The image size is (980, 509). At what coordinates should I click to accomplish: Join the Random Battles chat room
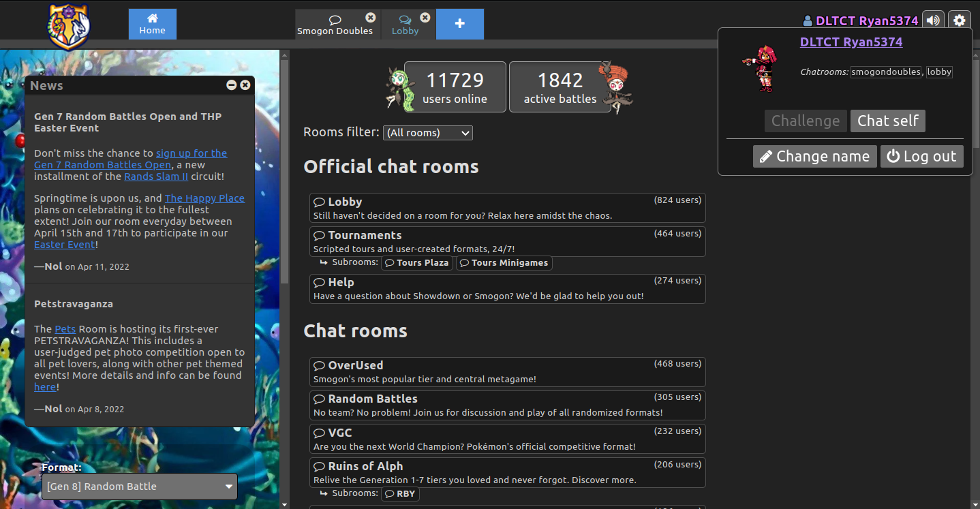pyautogui.click(x=508, y=405)
